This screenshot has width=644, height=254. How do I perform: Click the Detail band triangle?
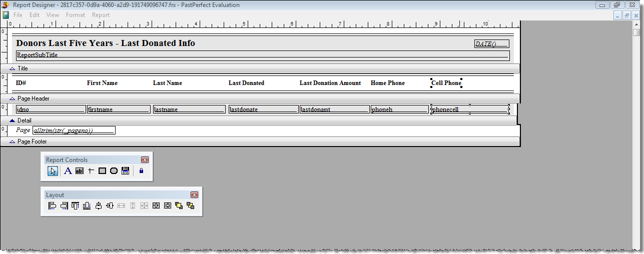13,120
